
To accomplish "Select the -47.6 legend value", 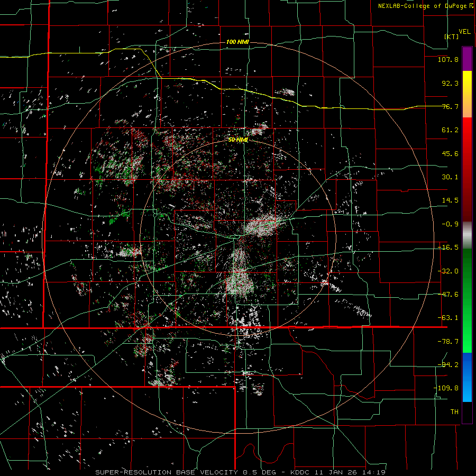I will (x=448, y=295).
